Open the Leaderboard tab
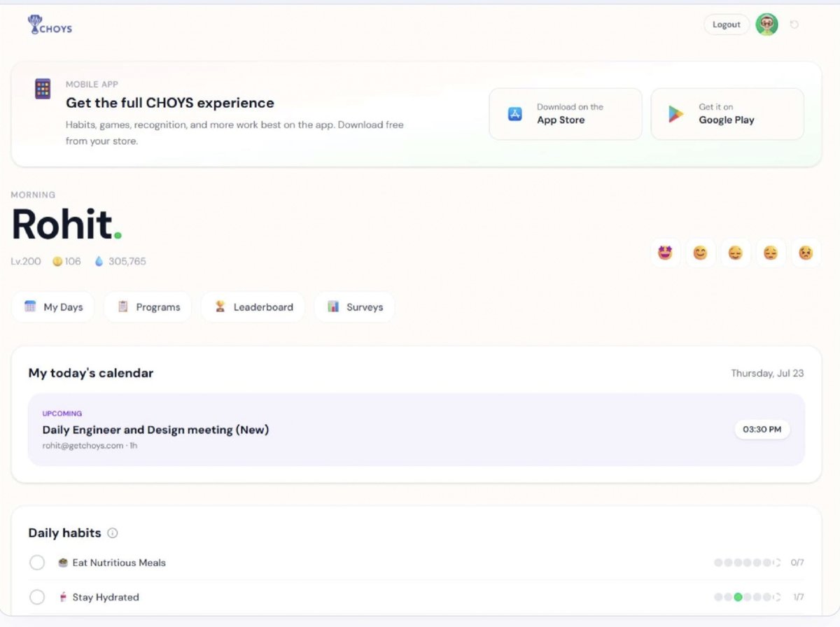 coord(253,307)
